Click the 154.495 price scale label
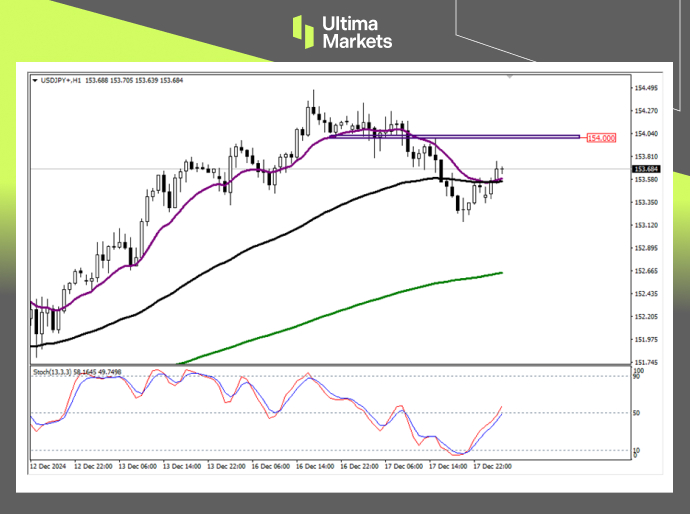 (646, 88)
